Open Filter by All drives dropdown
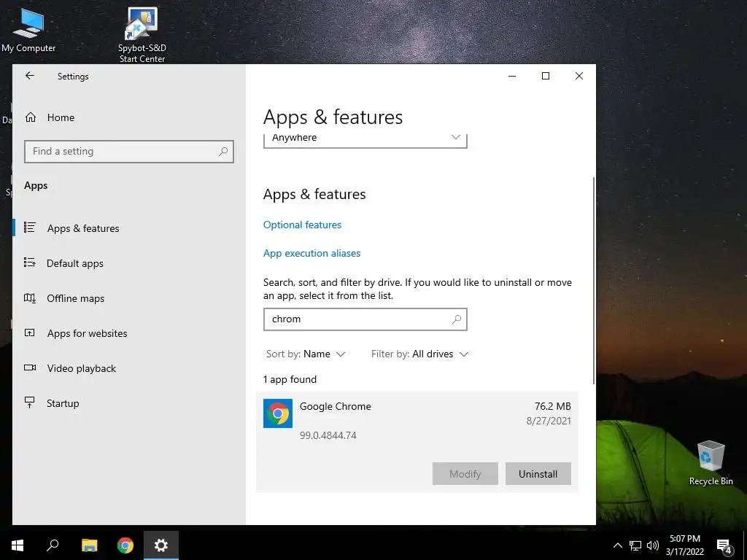Viewport: 747px width, 560px height. [419, 354]
